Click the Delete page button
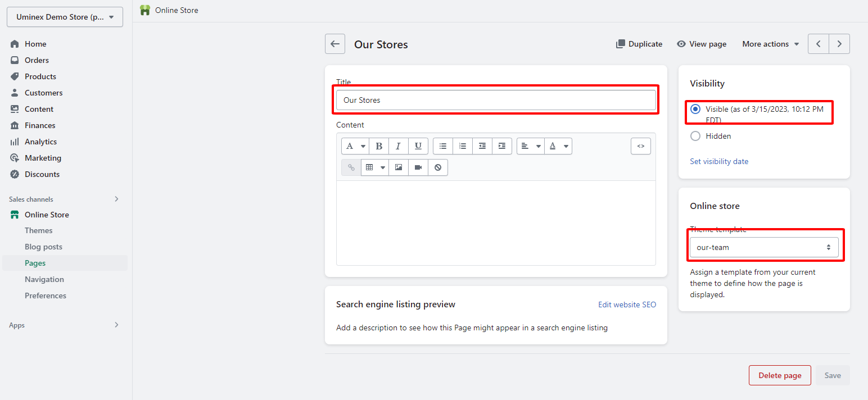This screenshot has width=868, height=400. 779,375
